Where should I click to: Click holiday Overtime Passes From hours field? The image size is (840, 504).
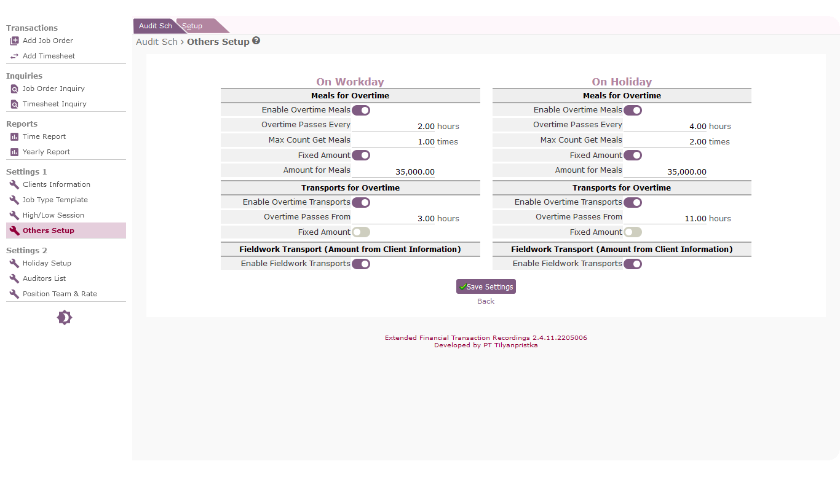click(x=665, y=219)
